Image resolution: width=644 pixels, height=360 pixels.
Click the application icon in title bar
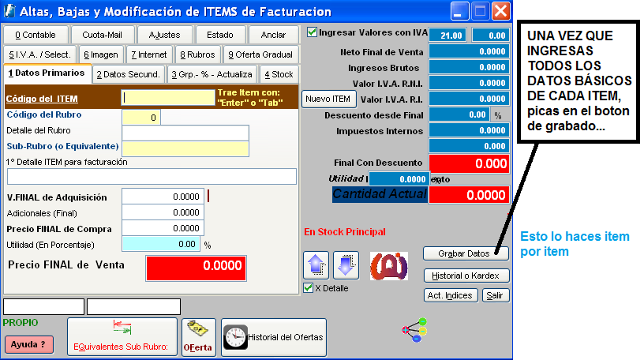(9, 11)
